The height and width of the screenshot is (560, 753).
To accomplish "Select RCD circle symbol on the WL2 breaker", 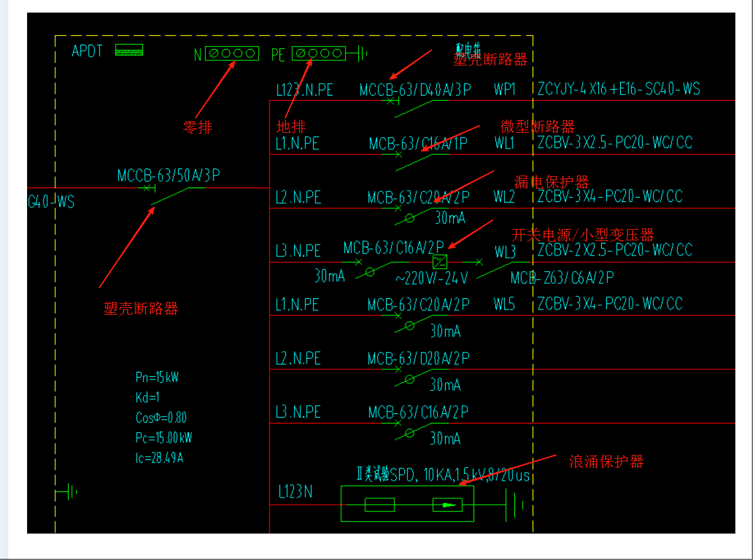I will pyautogui.click(x=410, y=218).
